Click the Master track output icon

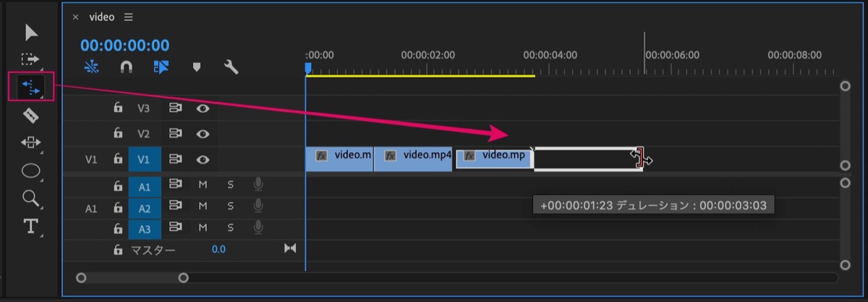[290, 249]
